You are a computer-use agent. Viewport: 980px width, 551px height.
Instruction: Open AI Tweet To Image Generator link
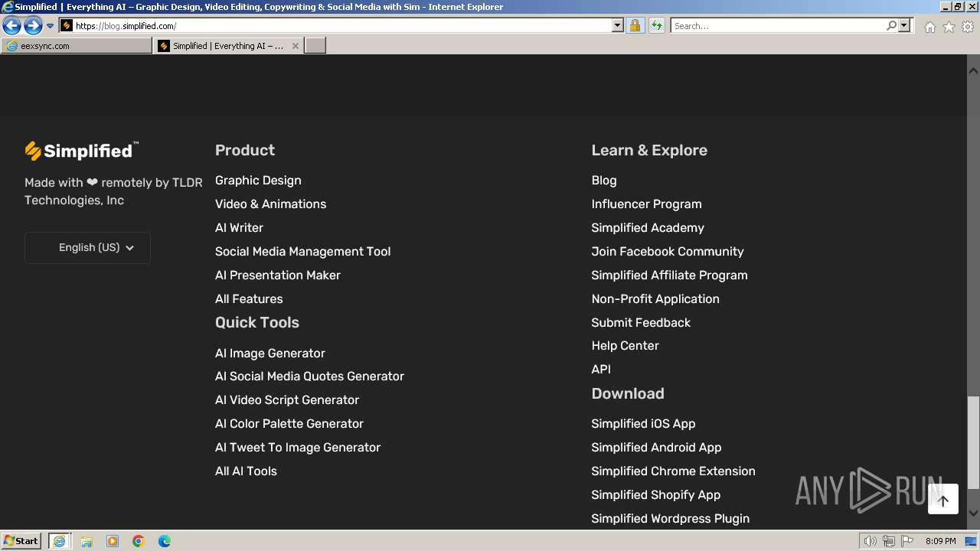click(x=298, y=448)
